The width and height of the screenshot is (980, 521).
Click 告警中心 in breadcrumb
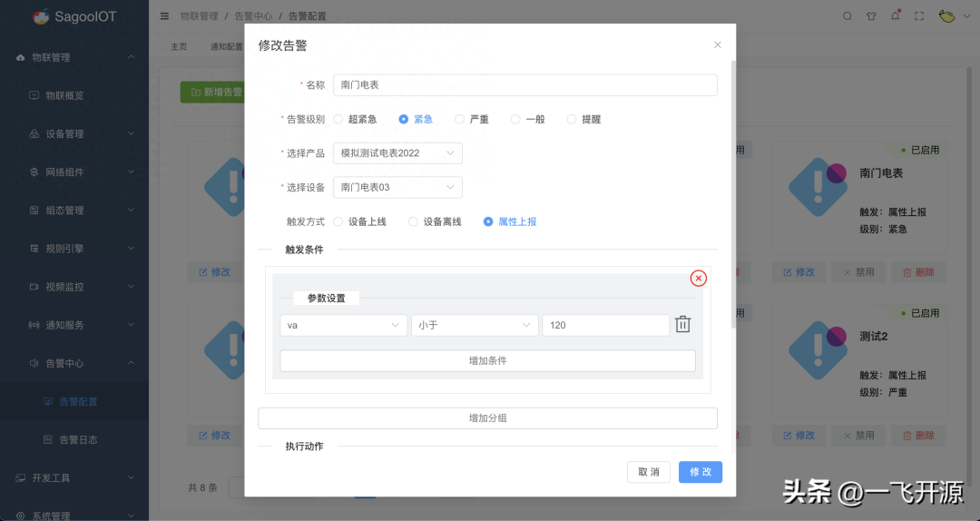(x=253, y=16)
